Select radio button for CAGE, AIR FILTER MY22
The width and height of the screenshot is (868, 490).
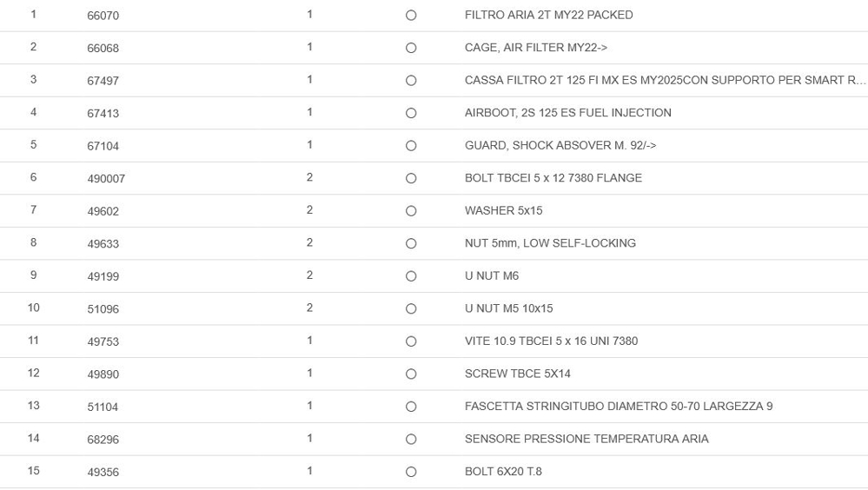[411, 48]
